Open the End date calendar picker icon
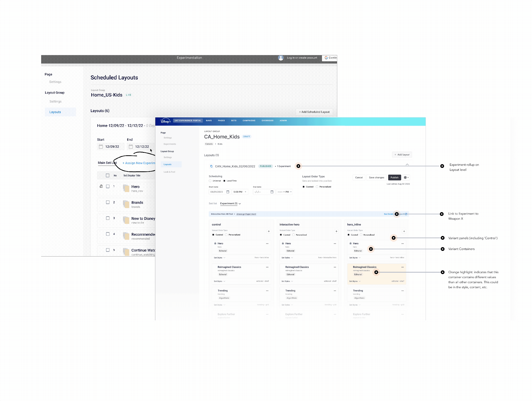Image resolution: width=532 pixels, height=401 pixels. click(x=272, y=192)
